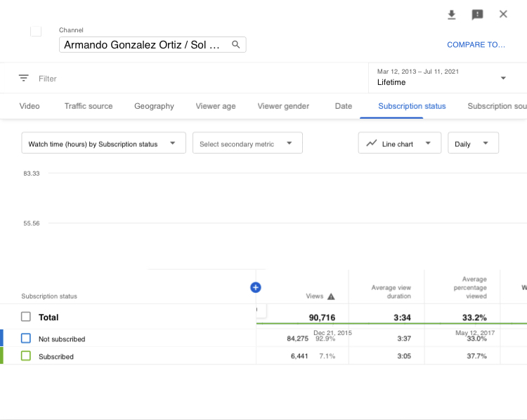Viewport: 527px width, 420px height.
Task: Check the Not subscribed checkbox
Action: [26, 339]
